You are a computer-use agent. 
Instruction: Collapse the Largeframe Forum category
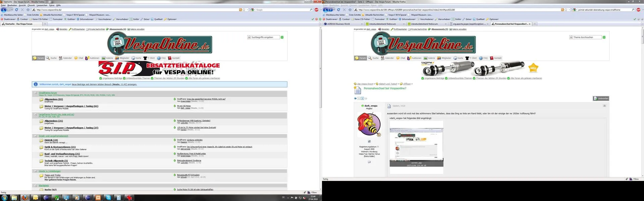click(x=36, y=115)
